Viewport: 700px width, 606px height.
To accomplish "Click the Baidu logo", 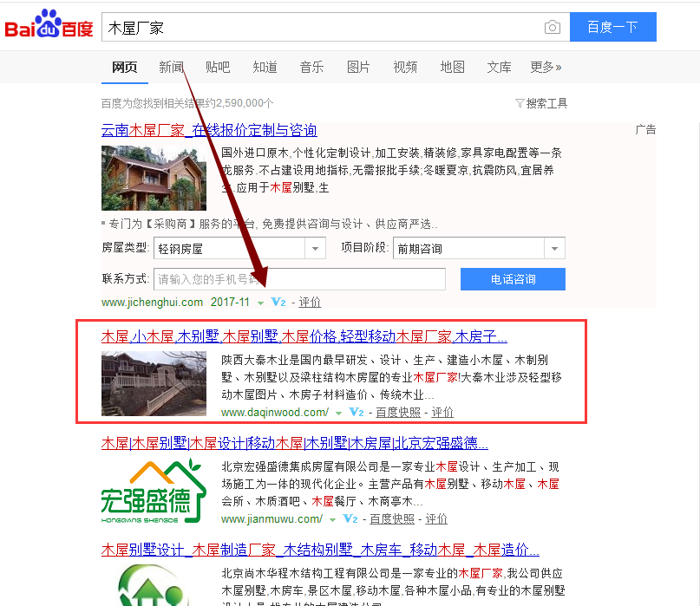I will (x=49, y=24).
